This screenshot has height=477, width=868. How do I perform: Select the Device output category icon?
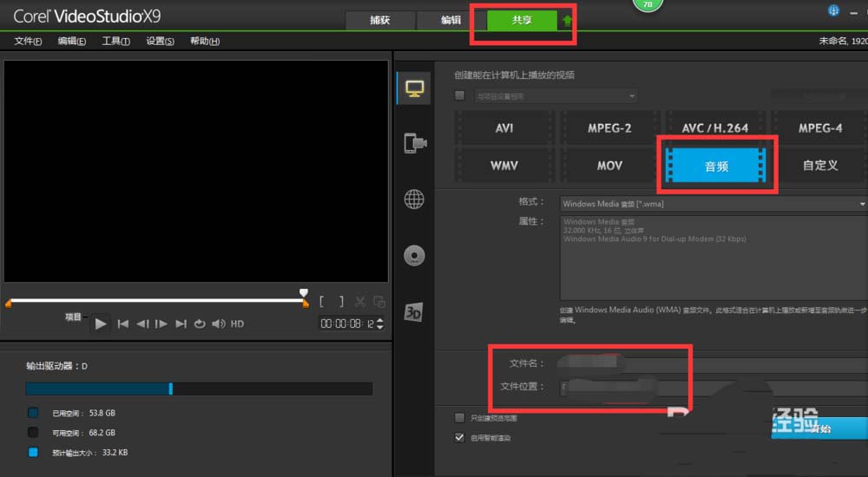pyautogui.click(x=415, y=143)
